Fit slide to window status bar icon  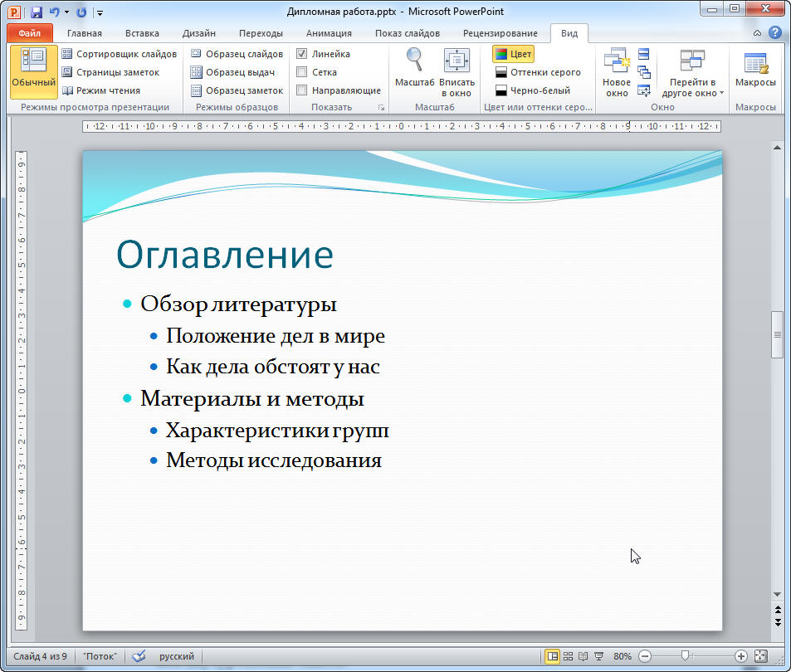(761, 656)
